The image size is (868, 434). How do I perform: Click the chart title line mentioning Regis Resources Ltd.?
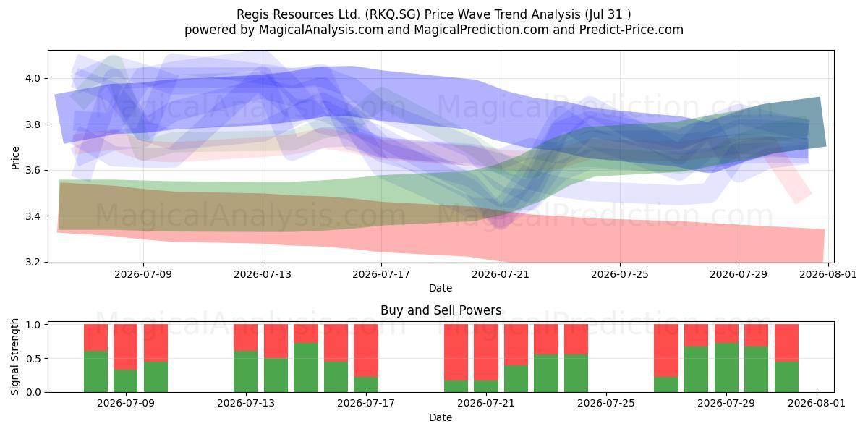coord(434,14)
